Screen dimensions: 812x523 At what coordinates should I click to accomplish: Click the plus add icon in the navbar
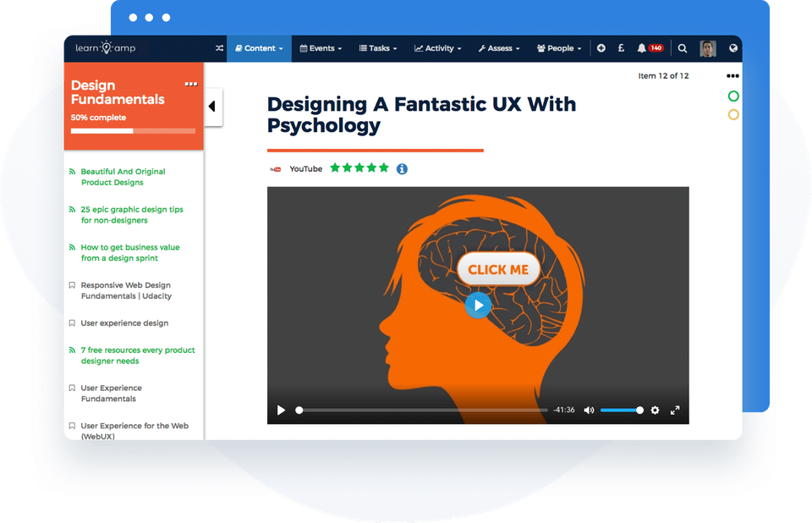click(x=601, y=48)
